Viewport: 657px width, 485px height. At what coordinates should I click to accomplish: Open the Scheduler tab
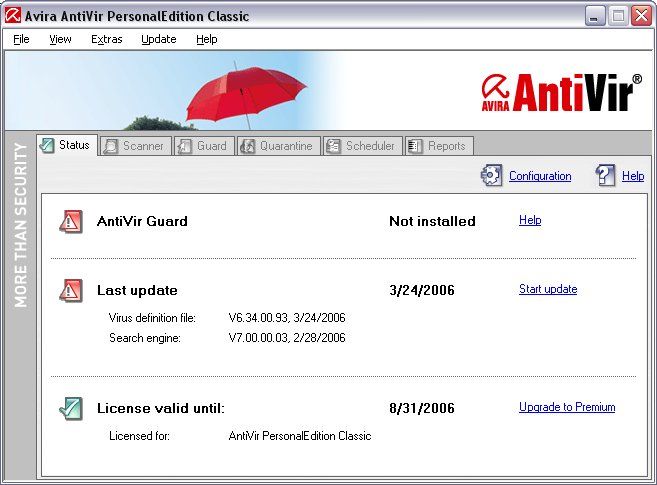pyautogui.click(x=362, y=146)
